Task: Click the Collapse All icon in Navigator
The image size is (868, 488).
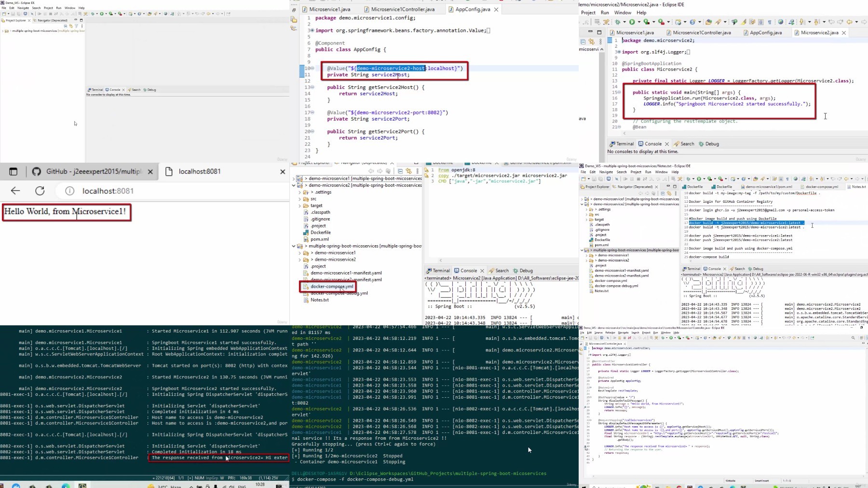Action: tap(400, 171)
